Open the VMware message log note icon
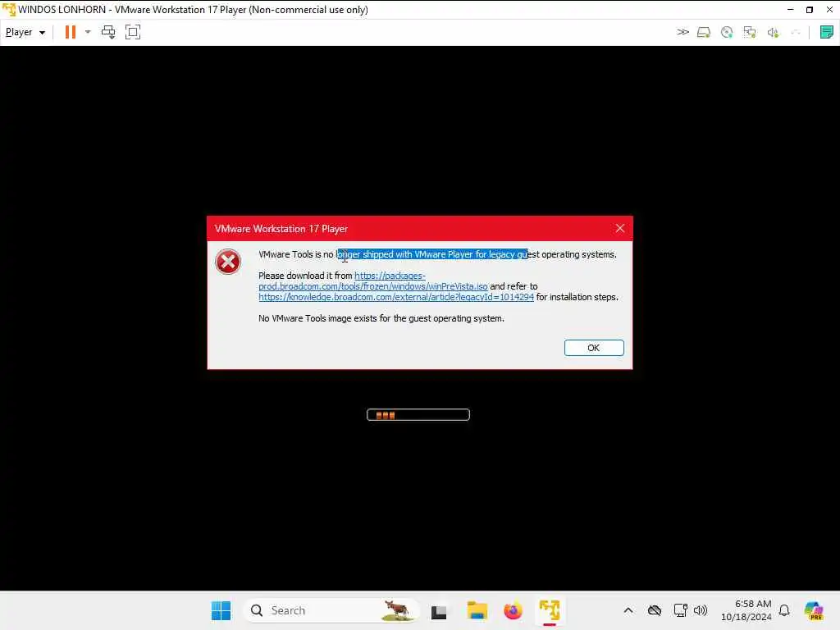This screenshot has width=840, height=630. (x=827, y=32)
